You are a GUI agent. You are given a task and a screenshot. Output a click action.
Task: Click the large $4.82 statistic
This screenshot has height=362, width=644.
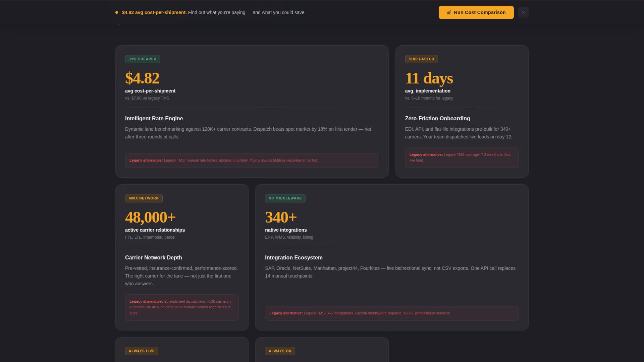142,78
